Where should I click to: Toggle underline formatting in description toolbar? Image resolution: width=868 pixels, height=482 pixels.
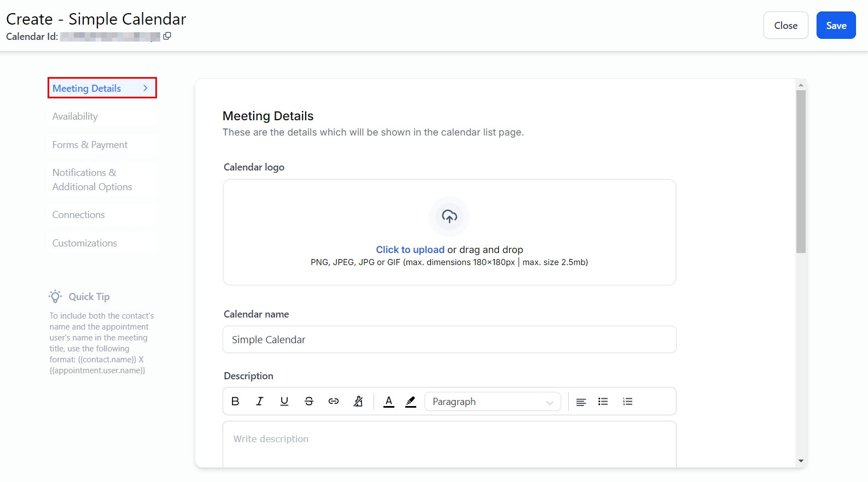(x=284, y=402)
